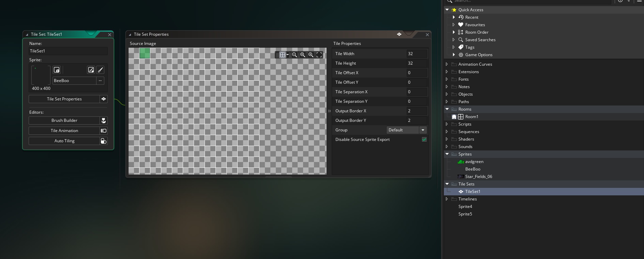Expand the Game Options entry in Quick Access
Viewport: 644px width, 259px height.
pos(454,55)
